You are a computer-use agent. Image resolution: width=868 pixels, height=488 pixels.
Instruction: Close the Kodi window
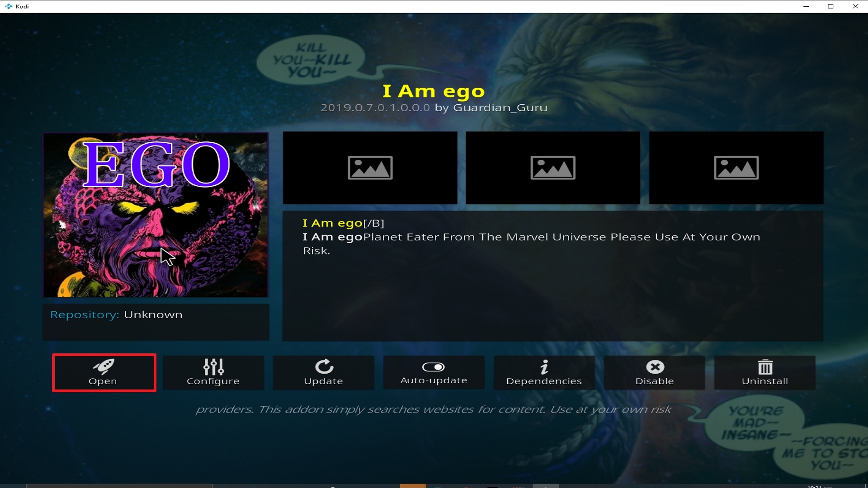tap(855, 6)
